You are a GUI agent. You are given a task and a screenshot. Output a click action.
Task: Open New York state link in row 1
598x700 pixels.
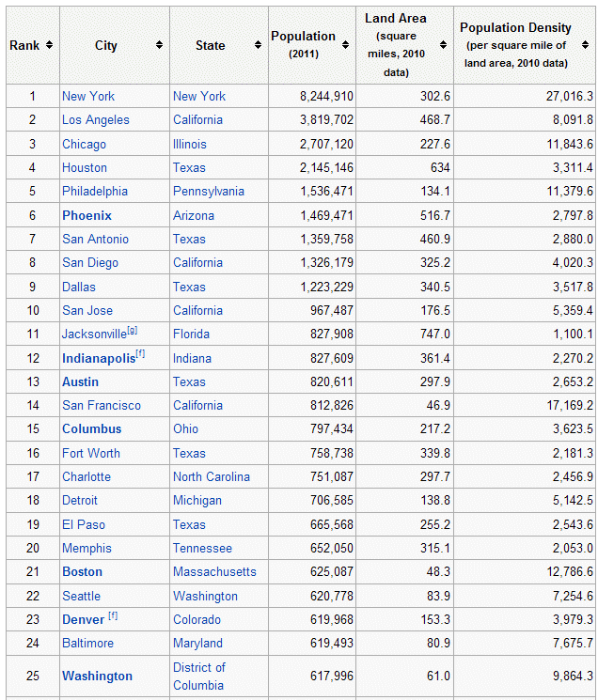click(x=199, y=97)
